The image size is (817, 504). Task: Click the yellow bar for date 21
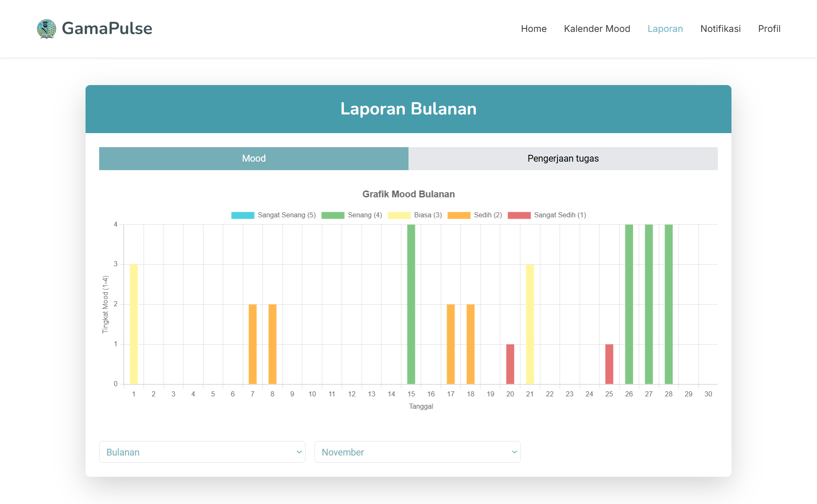click(x=530, y=324)
